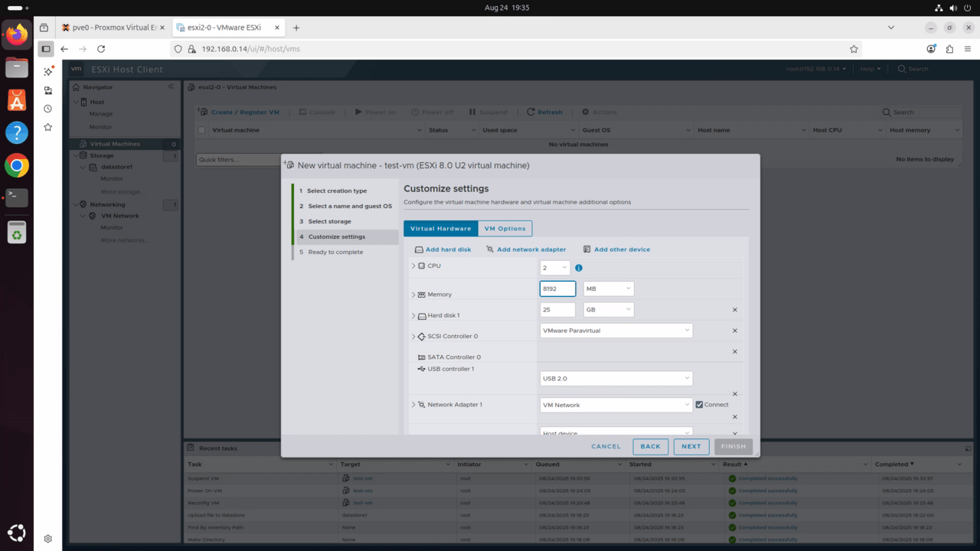
Task: Open Trash from the dock
Action: point(17,232)
